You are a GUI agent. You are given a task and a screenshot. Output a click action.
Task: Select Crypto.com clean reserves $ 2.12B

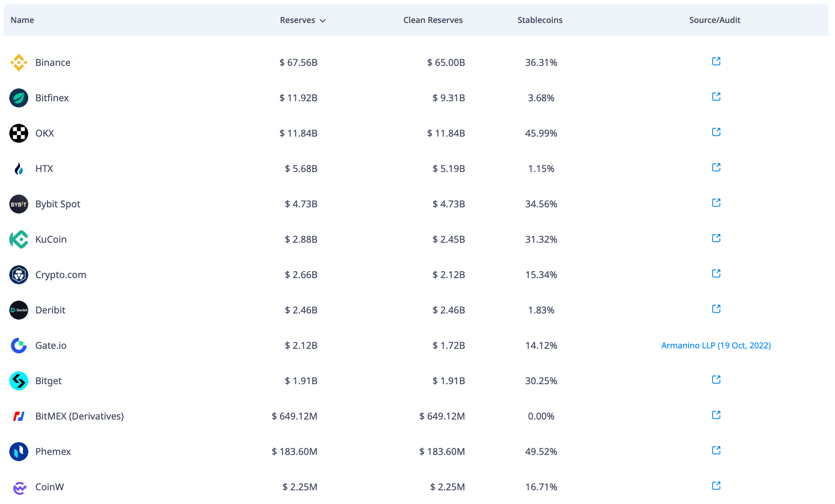(448, 275)
